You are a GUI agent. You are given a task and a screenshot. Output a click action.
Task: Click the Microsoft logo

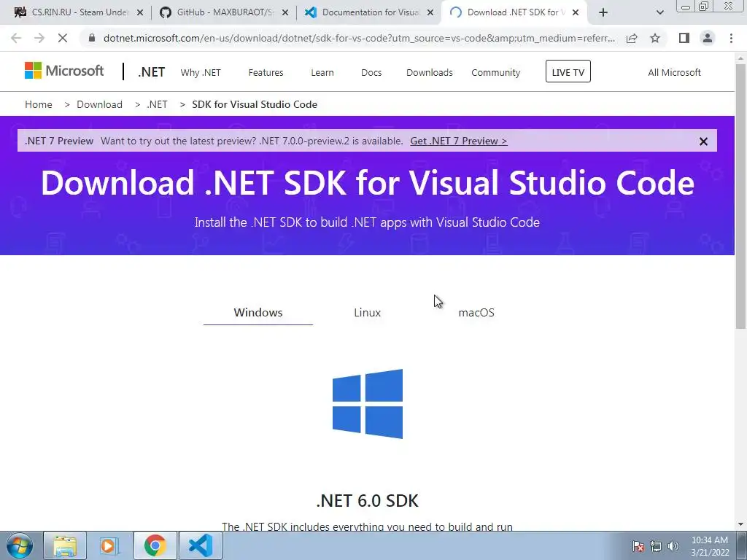64,71
